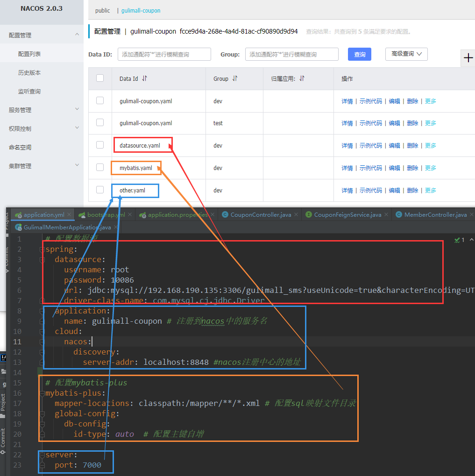Click 删除 for datasource.yaml row
Image resolution: width=475 pixels, height=476 pixels.
point(412,145)
